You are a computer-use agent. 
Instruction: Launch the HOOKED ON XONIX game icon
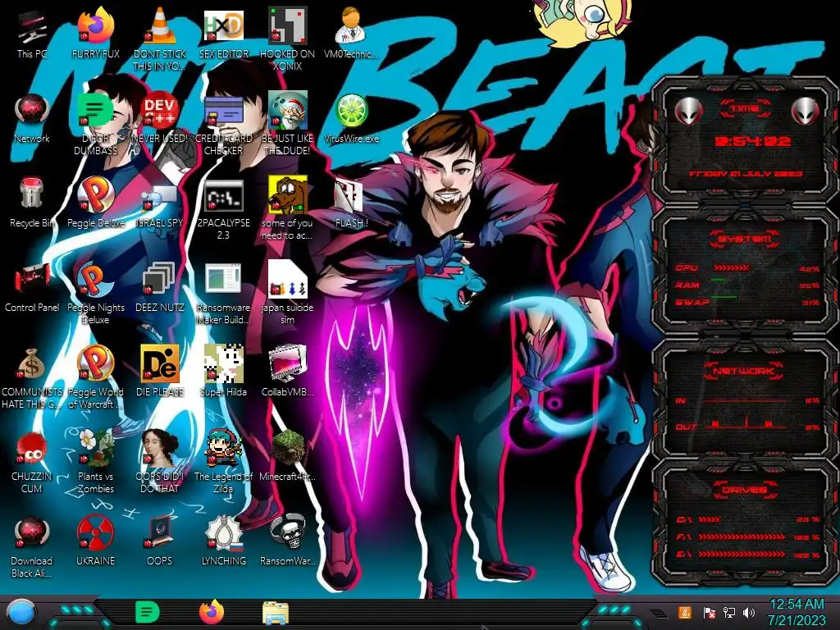click(x=287, y=27)
